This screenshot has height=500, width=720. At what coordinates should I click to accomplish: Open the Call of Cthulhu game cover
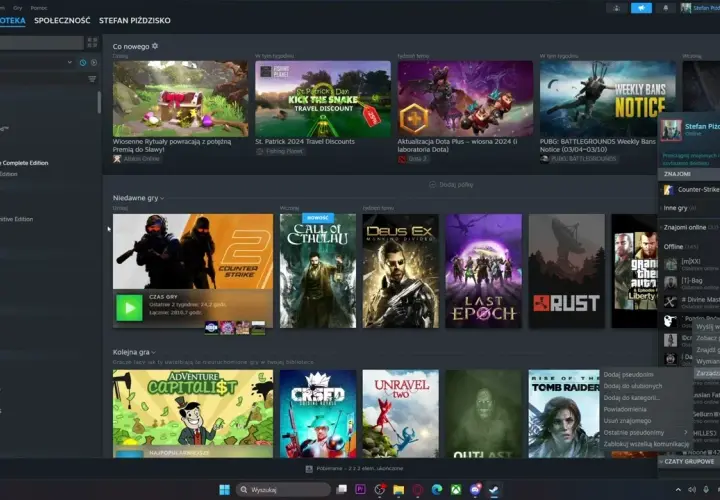pyautogui.click(x=318, y=271)
